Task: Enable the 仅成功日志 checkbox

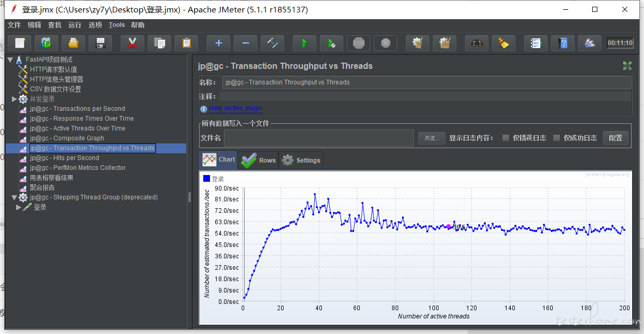Action: pyautogui.click(x=556, y=138)
